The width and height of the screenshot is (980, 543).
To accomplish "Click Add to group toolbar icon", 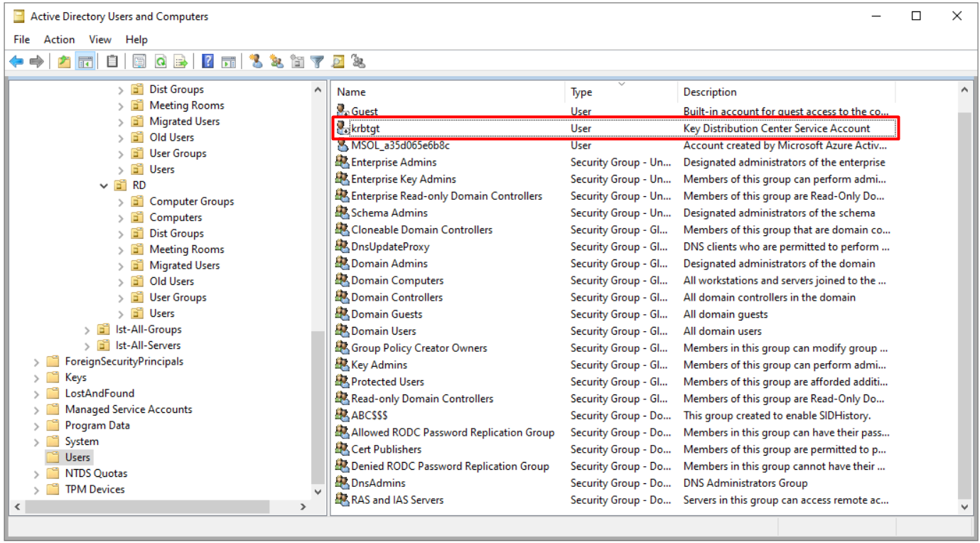I will (358, 62).
